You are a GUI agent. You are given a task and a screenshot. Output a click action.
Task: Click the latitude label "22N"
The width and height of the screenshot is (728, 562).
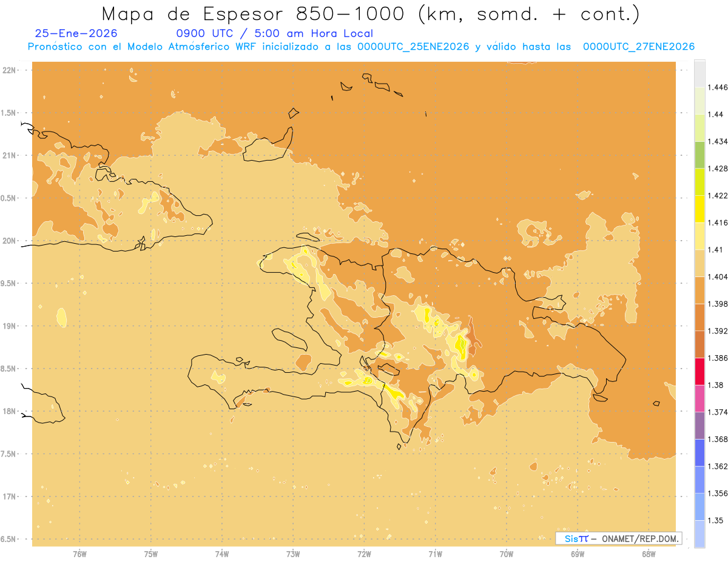tap(10, 70)
